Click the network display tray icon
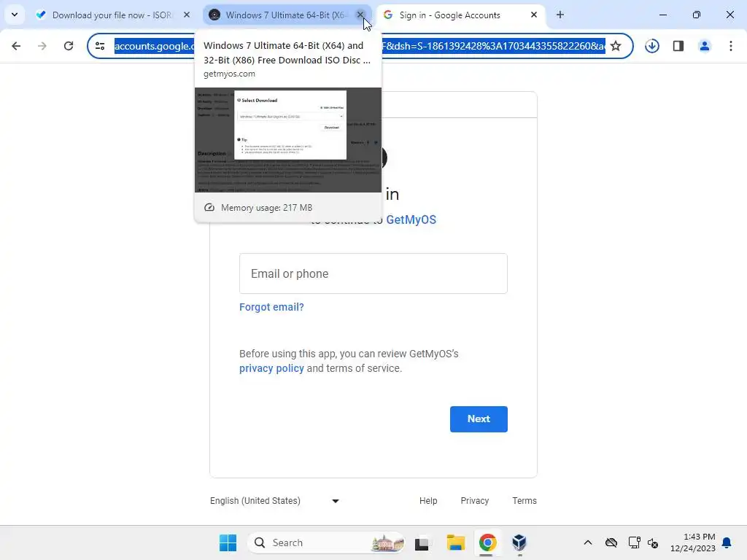 point(634,542)
